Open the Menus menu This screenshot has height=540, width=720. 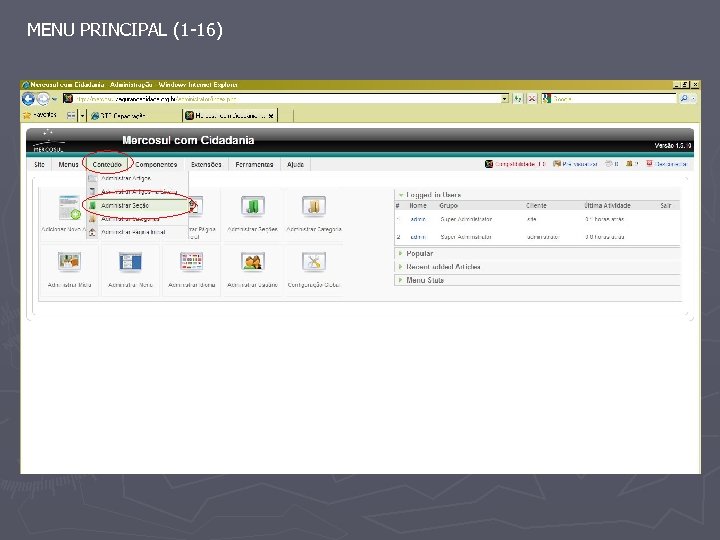pos(68,164)
